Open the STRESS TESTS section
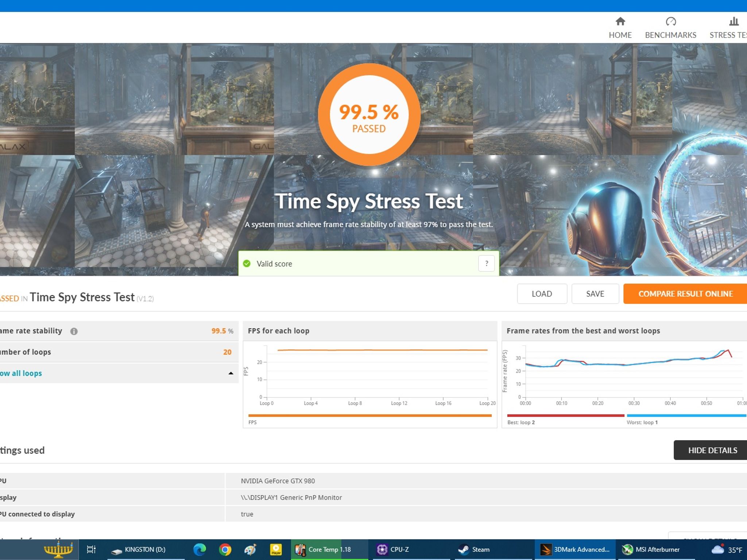Viewport: 747px width, 560px height. pyautogui.click(x=728, y=28)
